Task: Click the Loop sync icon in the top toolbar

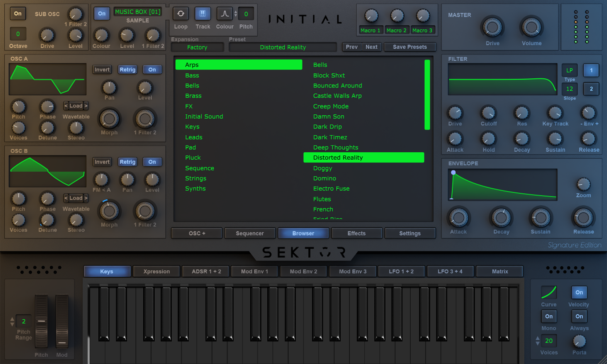Action: click(x=180, y=13)
